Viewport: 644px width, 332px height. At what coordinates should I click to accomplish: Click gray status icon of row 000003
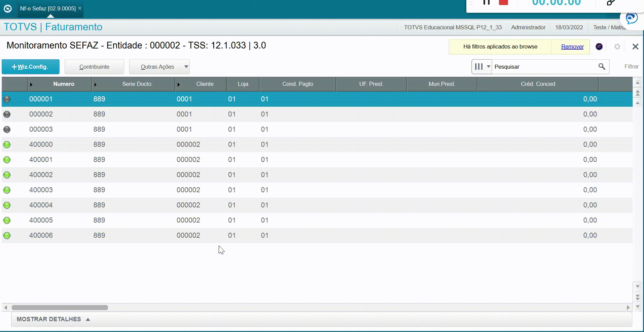click(x=7, y=129)
